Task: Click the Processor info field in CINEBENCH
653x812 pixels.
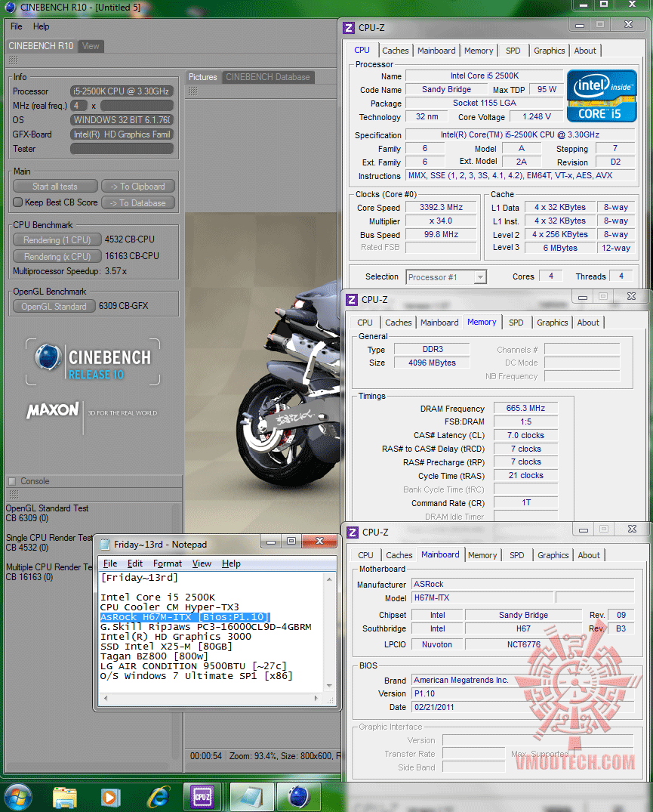Action: [122, 91]
